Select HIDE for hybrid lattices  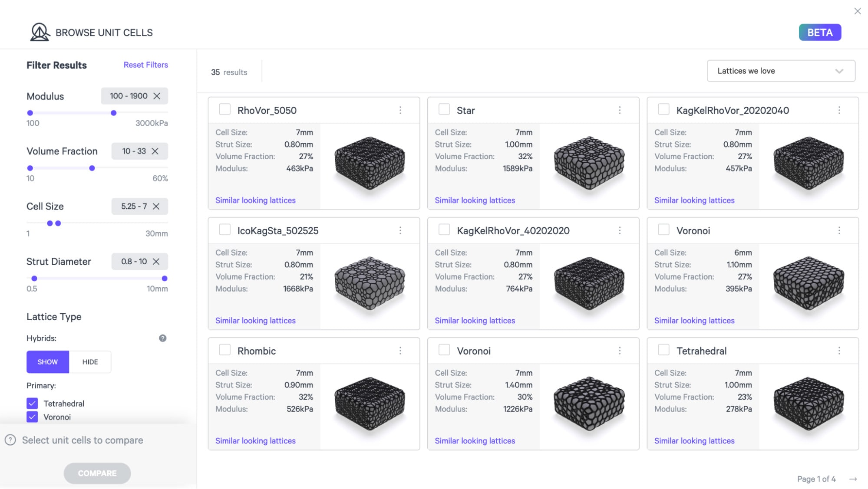click(x=90, y=362)
